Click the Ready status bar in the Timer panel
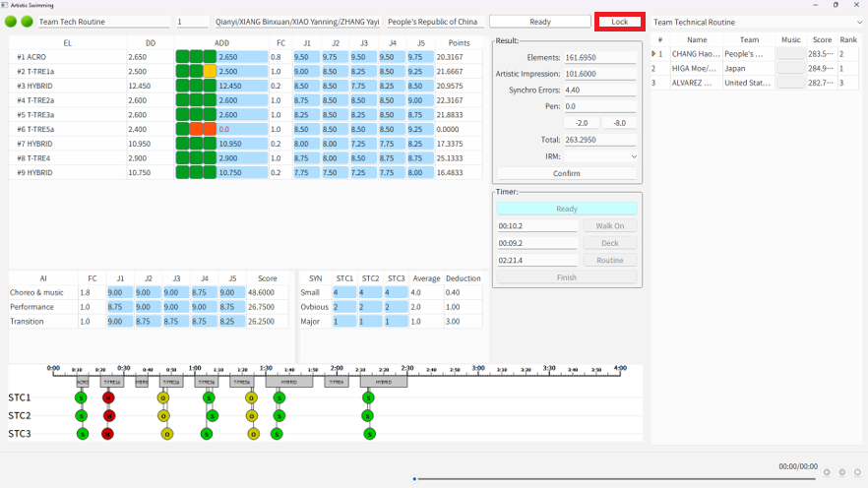Screen dimensions: 868x488 coord(566,209)
